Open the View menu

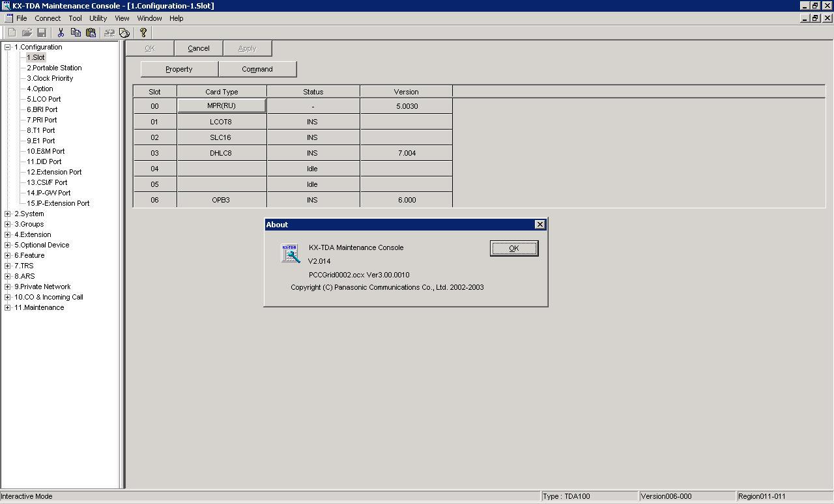click(x=122, y=18)
